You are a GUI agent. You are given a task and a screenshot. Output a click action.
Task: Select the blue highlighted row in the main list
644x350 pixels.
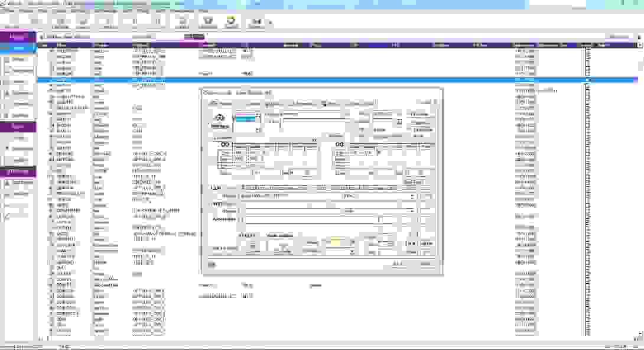point(337,80)
